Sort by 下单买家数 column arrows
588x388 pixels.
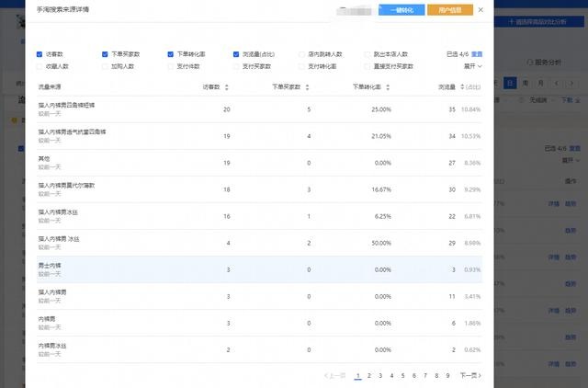click(307, 87)
